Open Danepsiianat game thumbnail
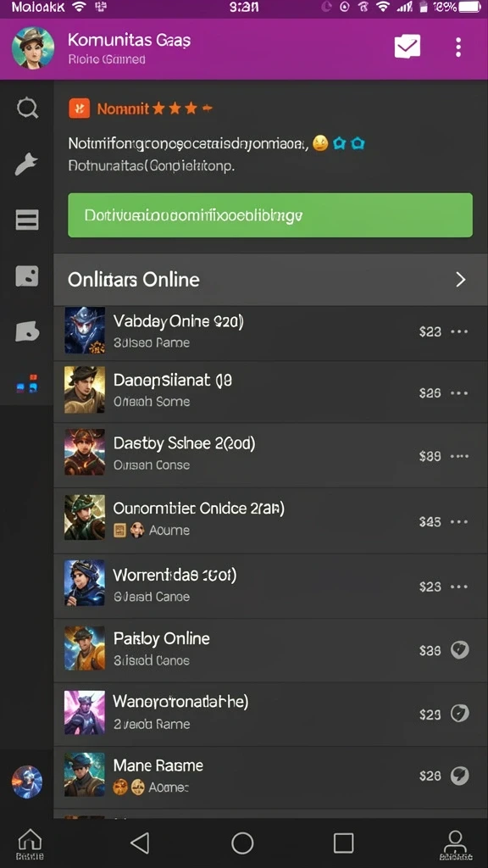 85,390
